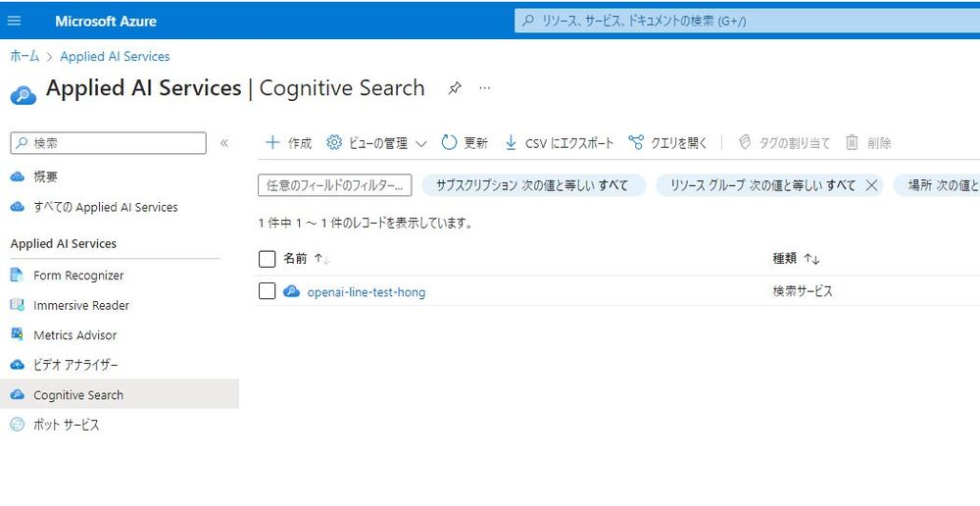The height and width of the screenshot is (506, 980).
Task: Click the ビデオ アナライザー icon
Action: coord(18,365)
